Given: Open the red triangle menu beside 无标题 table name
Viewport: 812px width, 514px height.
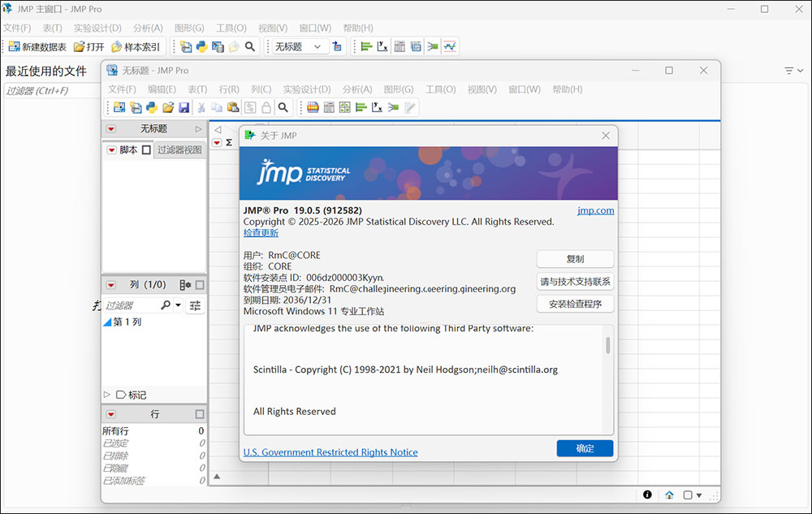Looking at the screenshot, I should coord(110,129).
